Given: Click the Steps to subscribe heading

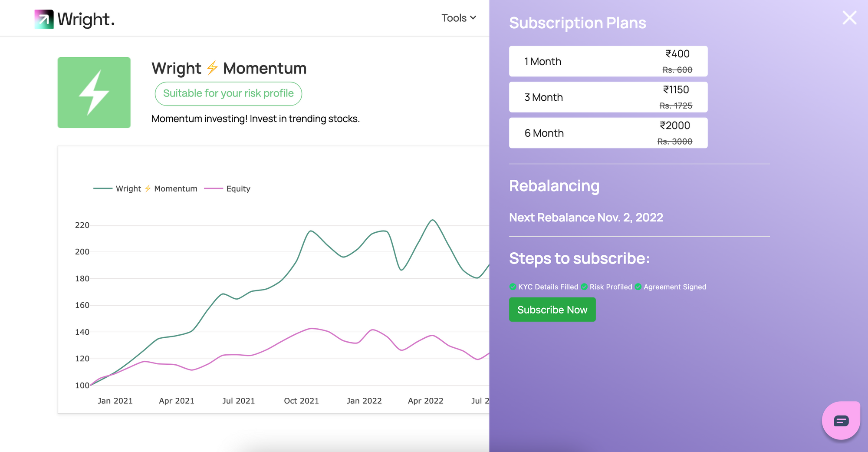Looking at the screenshot, I should coord(579,258).
